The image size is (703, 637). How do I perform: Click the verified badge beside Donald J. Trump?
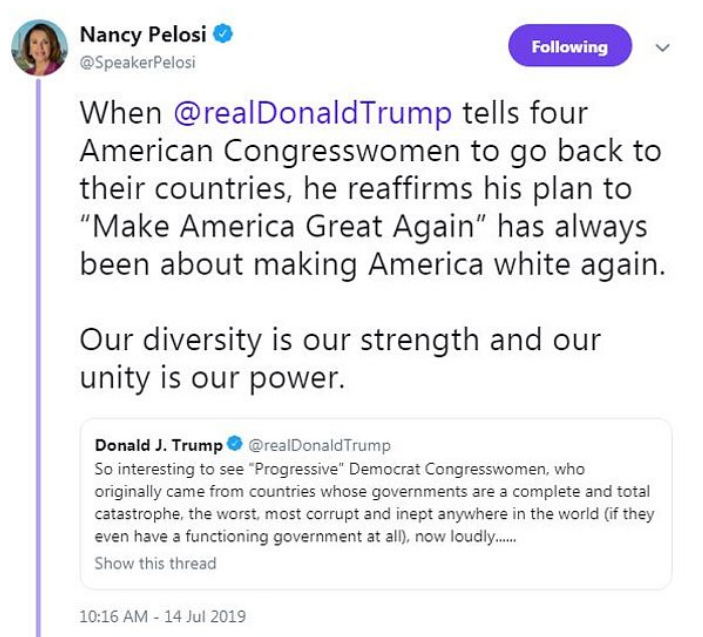point(235,445)
